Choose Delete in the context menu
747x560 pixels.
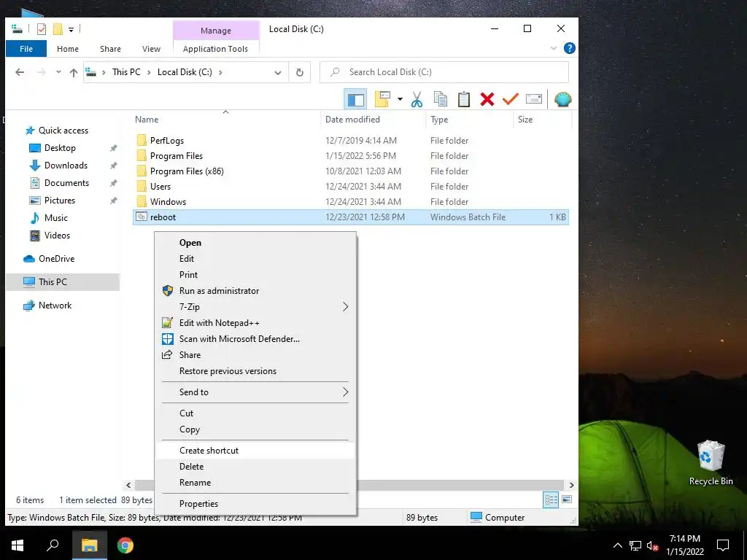pos(255,467)
